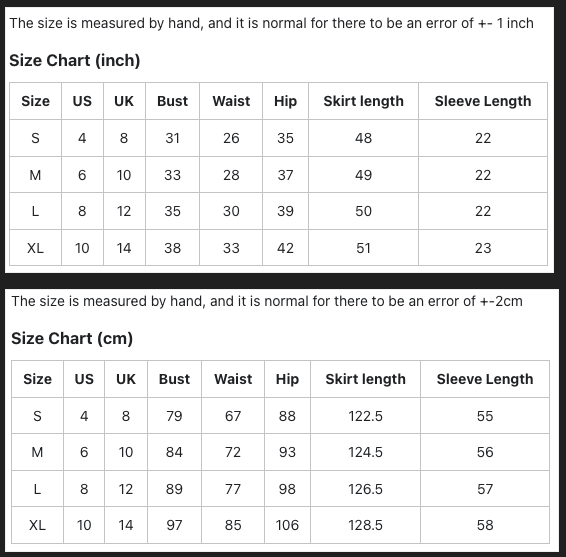The width and height of the screenshot is (566, 557).
Task: Click the 'Bust' header in cm table
Action: coord(174,379)
